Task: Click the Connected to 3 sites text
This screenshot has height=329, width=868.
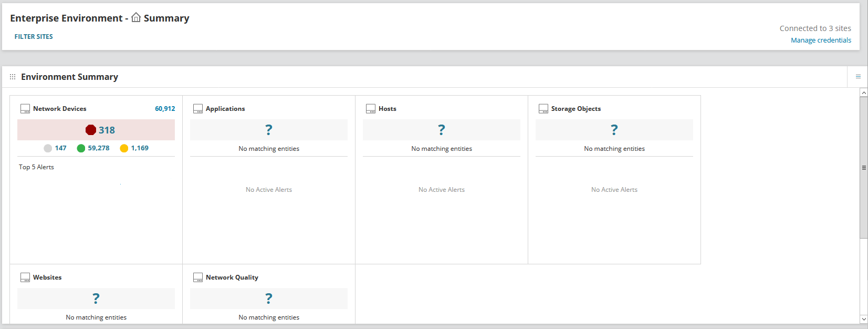Action: point(815,28)
